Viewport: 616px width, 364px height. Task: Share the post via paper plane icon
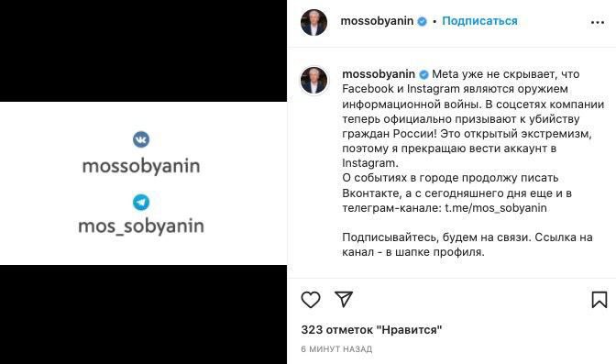(344, 299)
